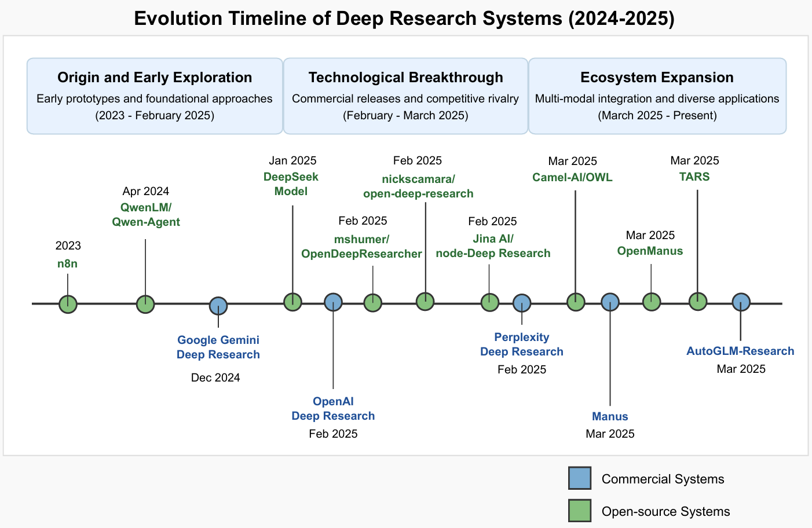This screenshot has height=528, width=812.
Task: Click the DeepSeek Model green node
Action: click(292, 302)
